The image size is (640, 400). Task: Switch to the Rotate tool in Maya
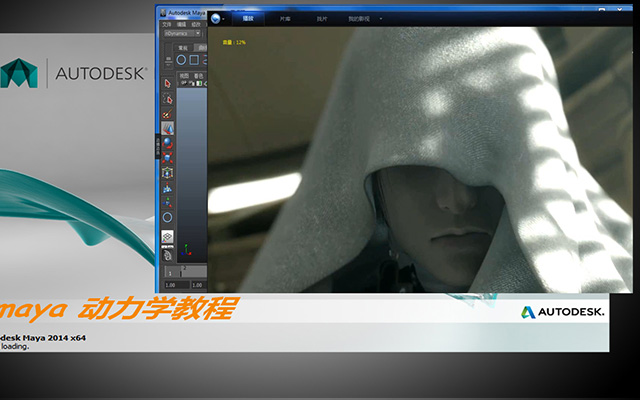(167, 143)
